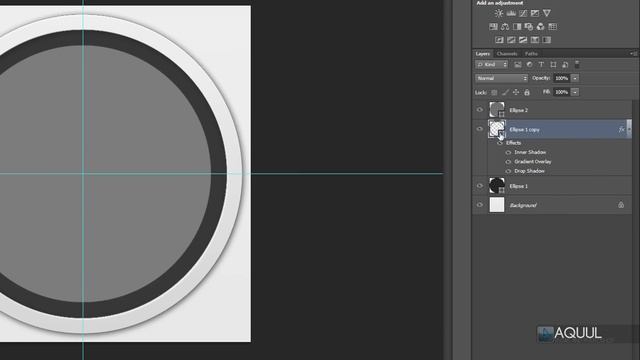Click the fx icon on Ellipse 1 copy
Image resolution: width=640 pixels, height=360 pixels.
[621, 129]
